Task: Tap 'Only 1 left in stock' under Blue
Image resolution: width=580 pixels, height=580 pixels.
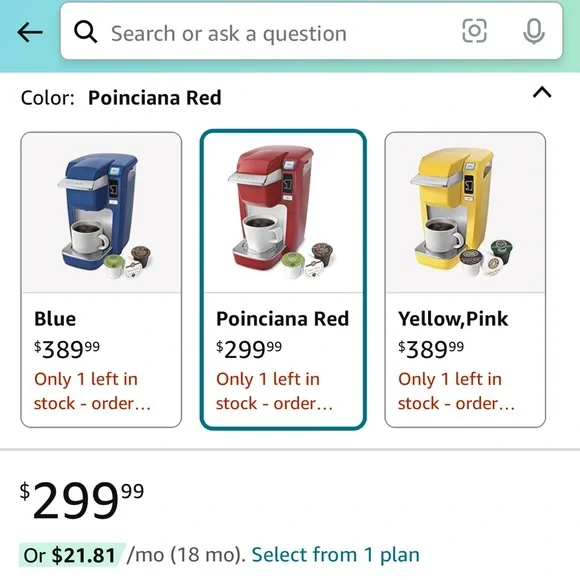Action: tap(92, 391)
